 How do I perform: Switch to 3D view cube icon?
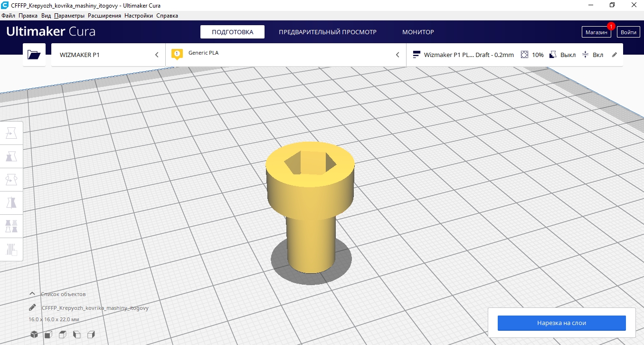point(34,335)
